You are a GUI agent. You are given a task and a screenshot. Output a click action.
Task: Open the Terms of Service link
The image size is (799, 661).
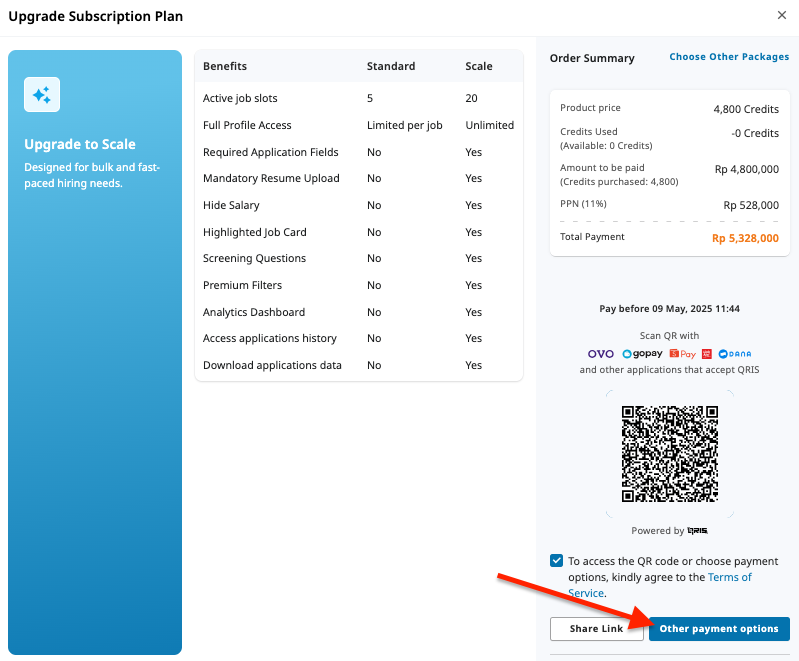pyautogui.click(x=730, y=577)
